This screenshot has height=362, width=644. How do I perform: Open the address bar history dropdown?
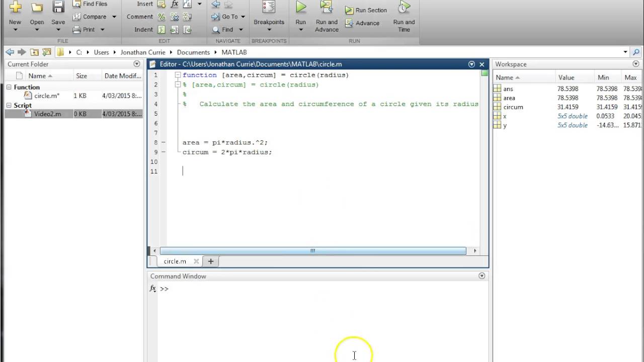pos(625,52)
